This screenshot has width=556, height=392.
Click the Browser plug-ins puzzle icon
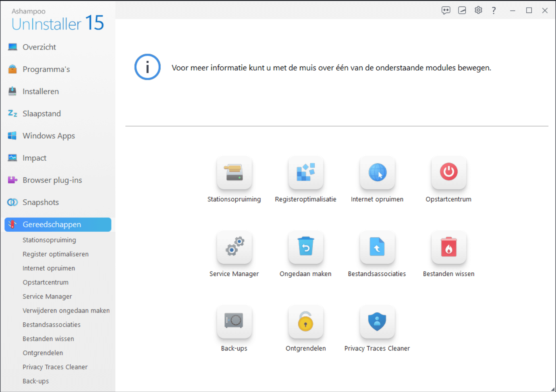pos(12,180)
